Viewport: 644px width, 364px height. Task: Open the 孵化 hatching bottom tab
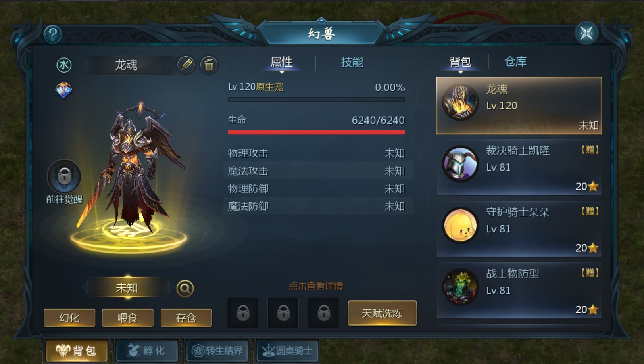pos(147,351)
